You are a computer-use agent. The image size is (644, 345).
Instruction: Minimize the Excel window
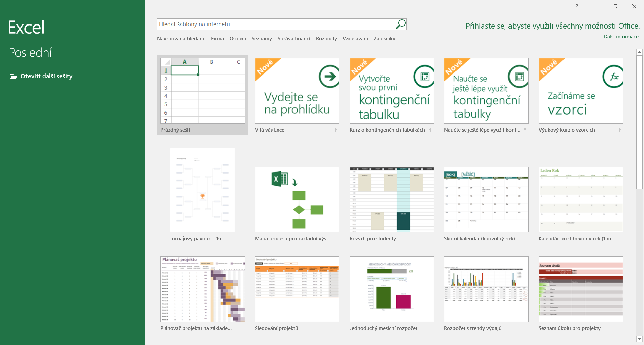[x=596, y=6]
